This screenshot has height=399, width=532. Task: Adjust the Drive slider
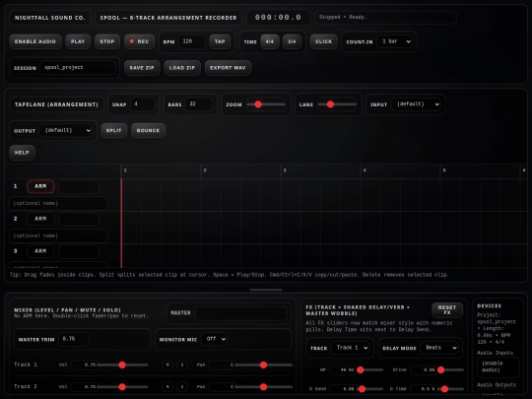450,370
